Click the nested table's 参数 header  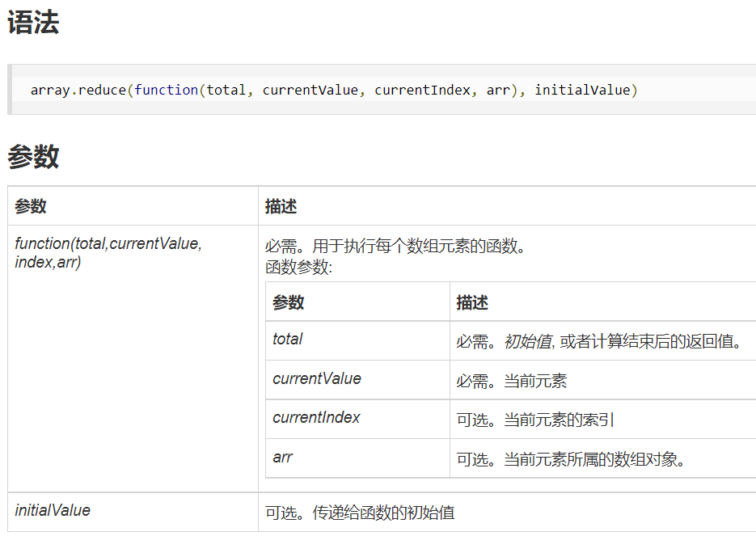289,302
